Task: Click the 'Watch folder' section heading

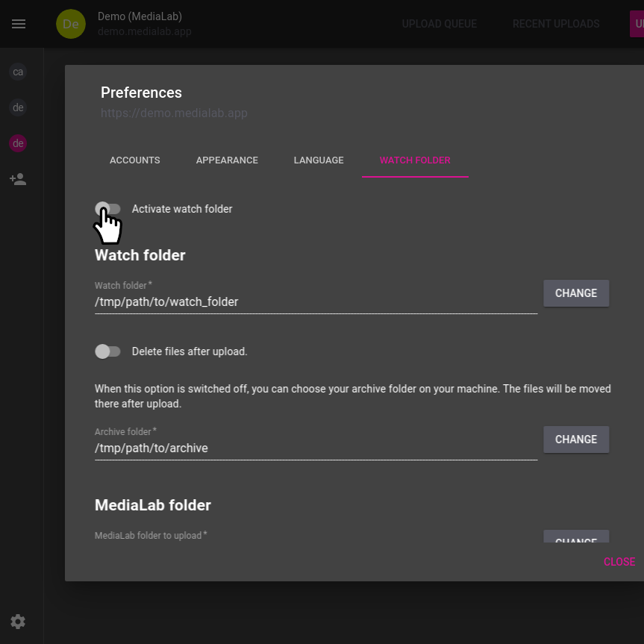Action: click(140, 255)
